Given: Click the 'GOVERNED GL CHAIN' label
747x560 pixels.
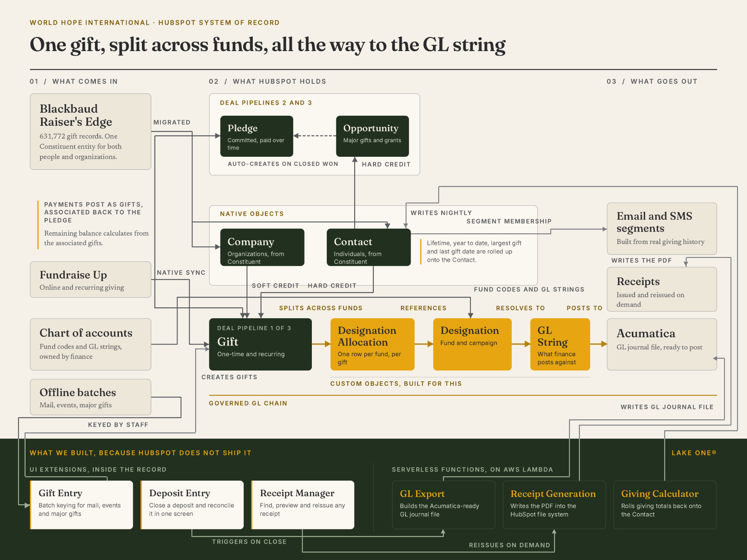Looking at the screenshot, I should (x=248, y=403).
